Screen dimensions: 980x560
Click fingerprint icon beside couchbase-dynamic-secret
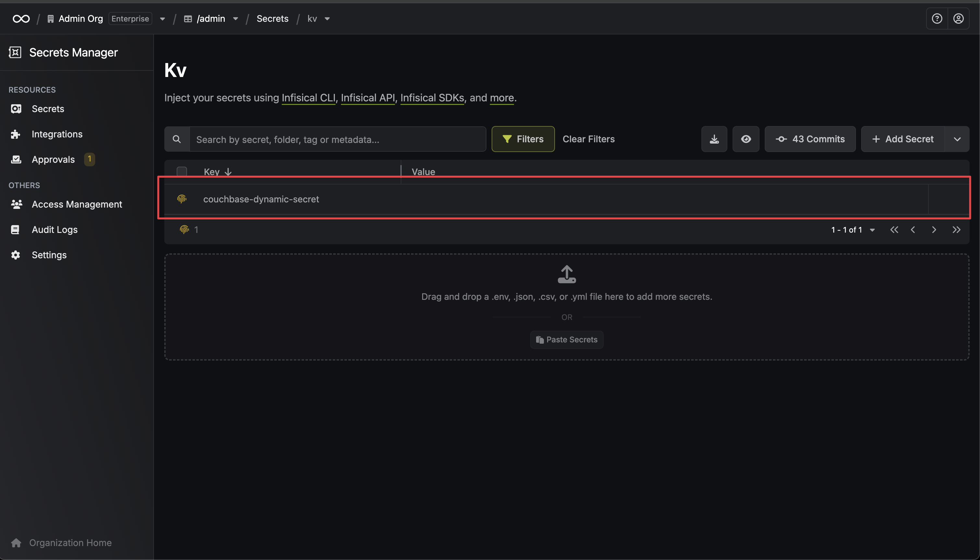coord(182,199)
